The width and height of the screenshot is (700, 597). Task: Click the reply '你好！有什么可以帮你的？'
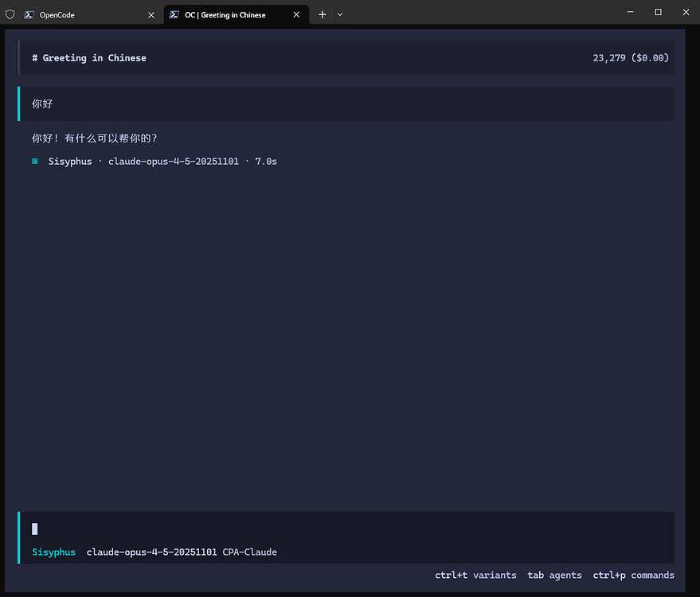[x=94, y=139]
